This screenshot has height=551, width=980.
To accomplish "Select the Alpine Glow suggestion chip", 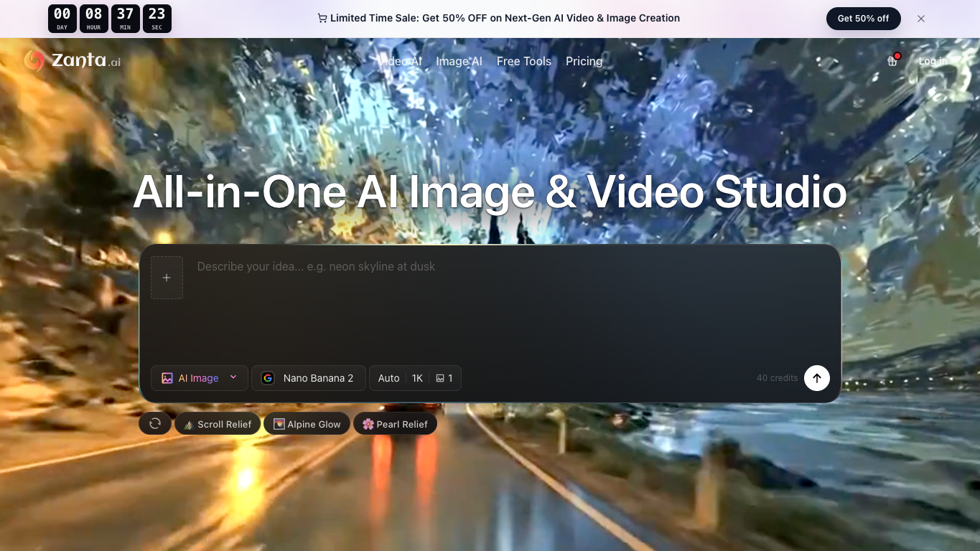I will coord(307,424).
